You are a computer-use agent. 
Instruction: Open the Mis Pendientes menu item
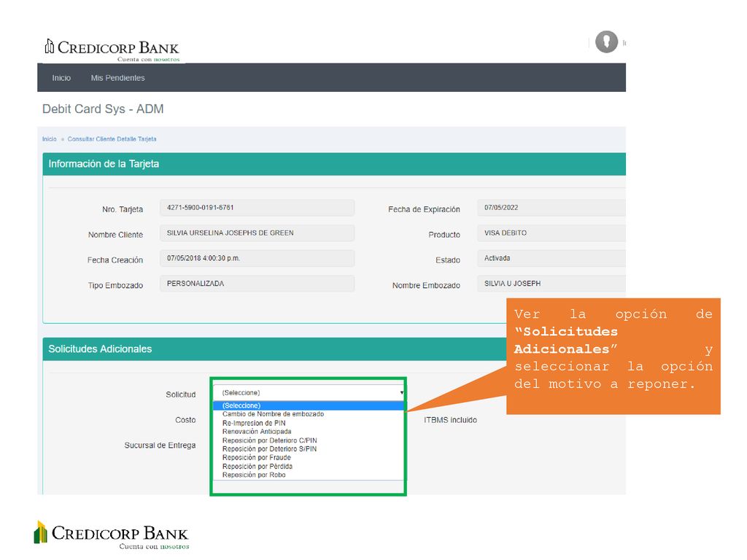(117, 78)
